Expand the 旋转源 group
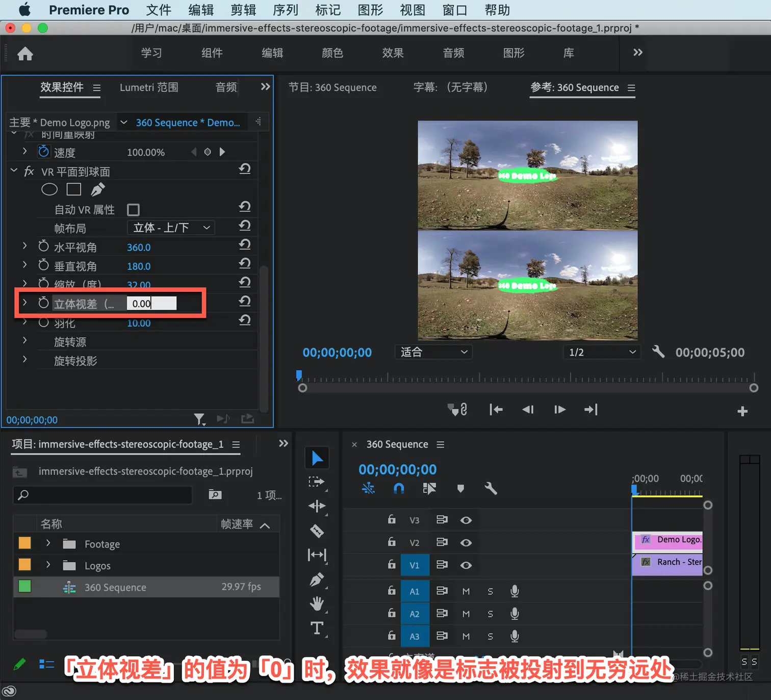 pos(24,340)
